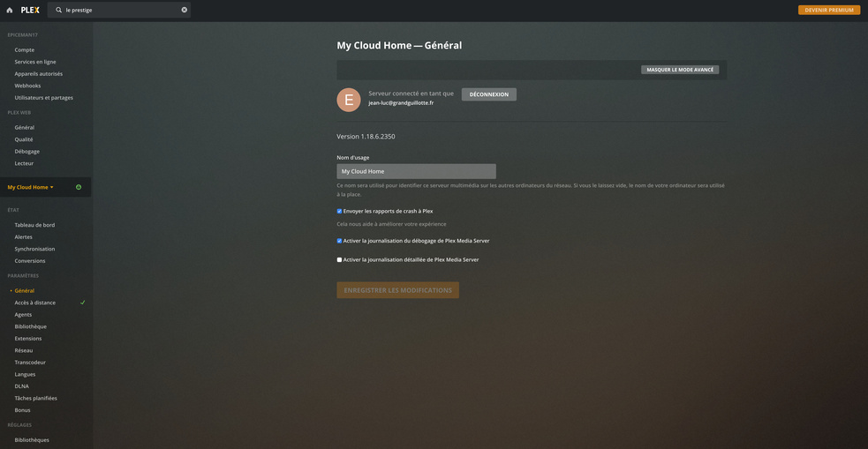
Task: Open Compte settings
Action: pyautogui.click(x=25, y=49)
